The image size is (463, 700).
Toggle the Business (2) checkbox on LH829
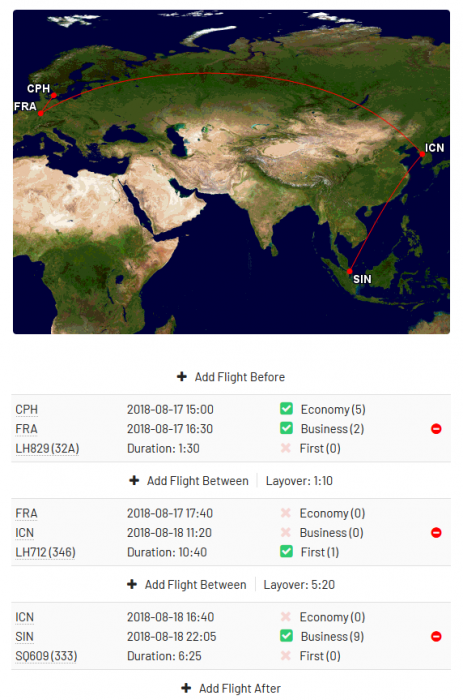pos(286,428)
